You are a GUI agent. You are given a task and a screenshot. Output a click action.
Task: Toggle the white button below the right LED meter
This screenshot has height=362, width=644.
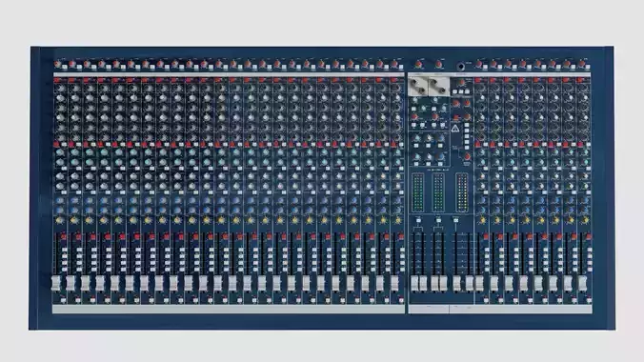click(x=456, y=220)
